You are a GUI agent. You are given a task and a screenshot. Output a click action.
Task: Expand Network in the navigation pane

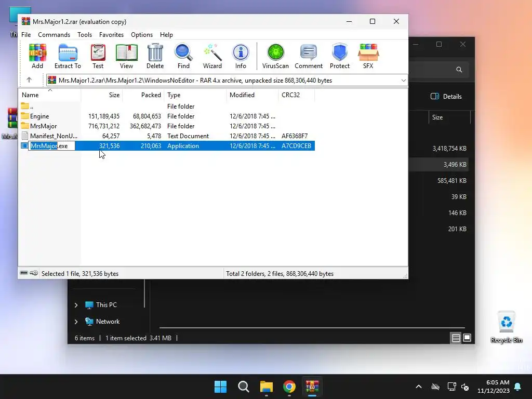pyautogui.click(x=76, y=322)
